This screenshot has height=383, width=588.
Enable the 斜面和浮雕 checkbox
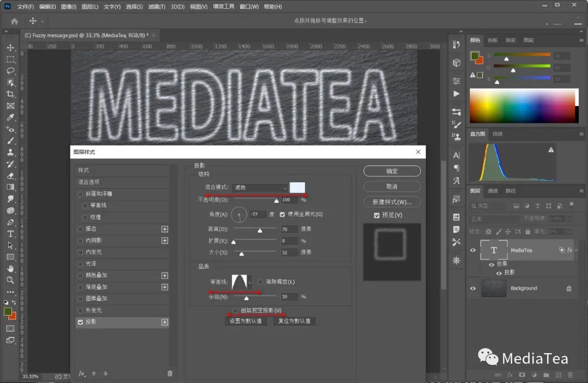[80, 194]
